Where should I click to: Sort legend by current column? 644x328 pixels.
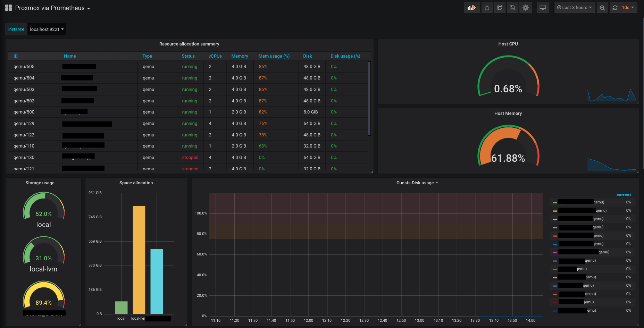click(x=624, y=195)
